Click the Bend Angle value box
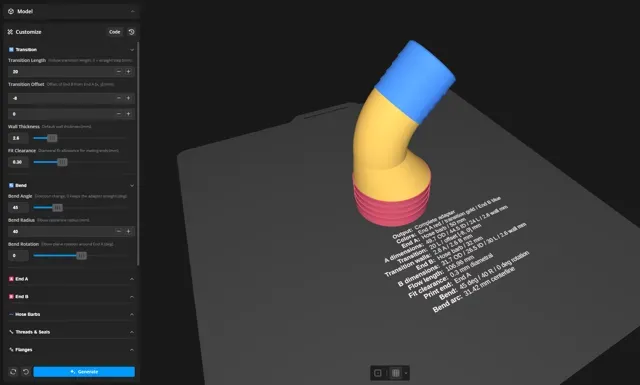 coord(18,207)
